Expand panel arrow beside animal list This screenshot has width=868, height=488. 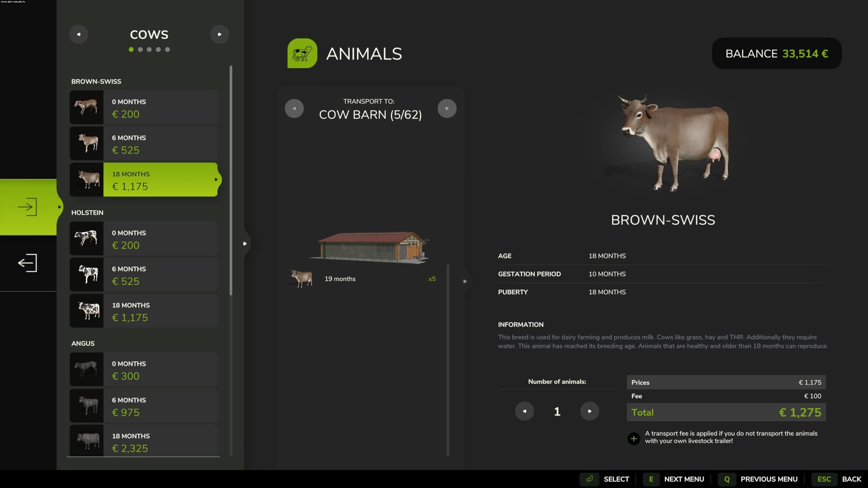tap(245, 244)
